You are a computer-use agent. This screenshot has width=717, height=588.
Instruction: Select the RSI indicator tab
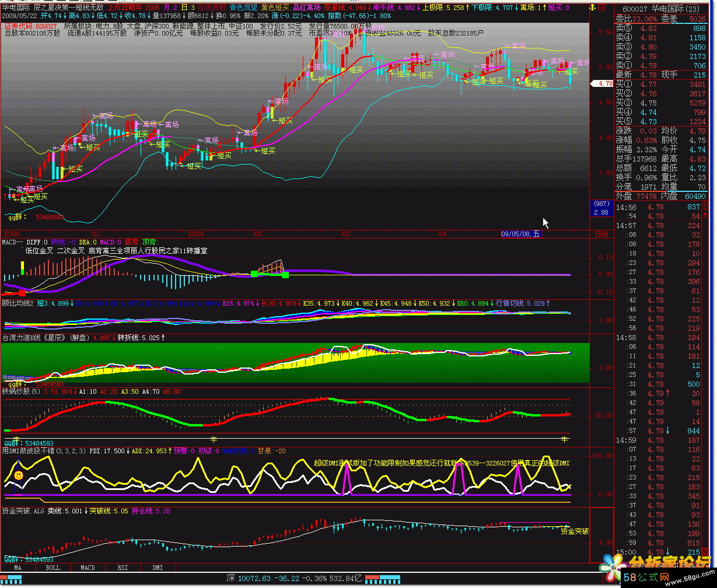tap(123, 567)
